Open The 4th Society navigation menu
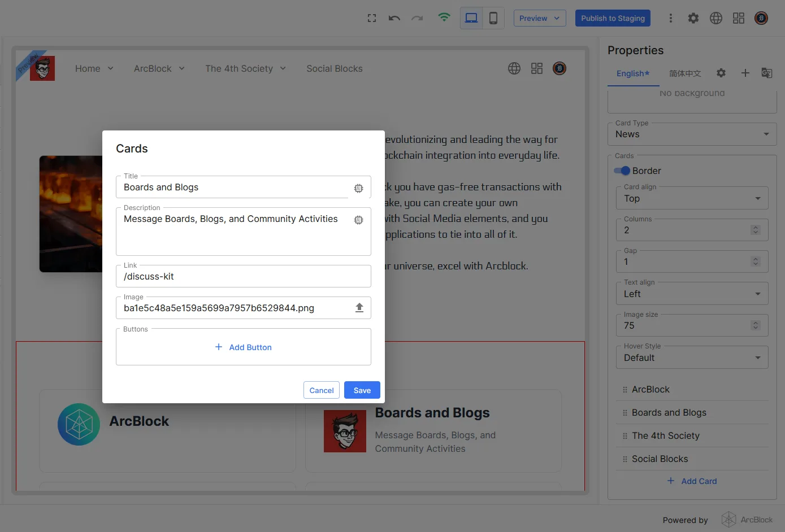Screen dimensions: 785x532 (246, 68)
